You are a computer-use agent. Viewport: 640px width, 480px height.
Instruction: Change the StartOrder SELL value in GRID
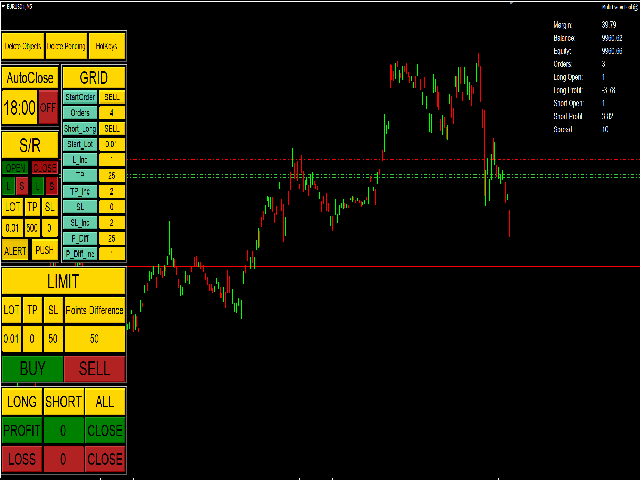tap(111, 97)
